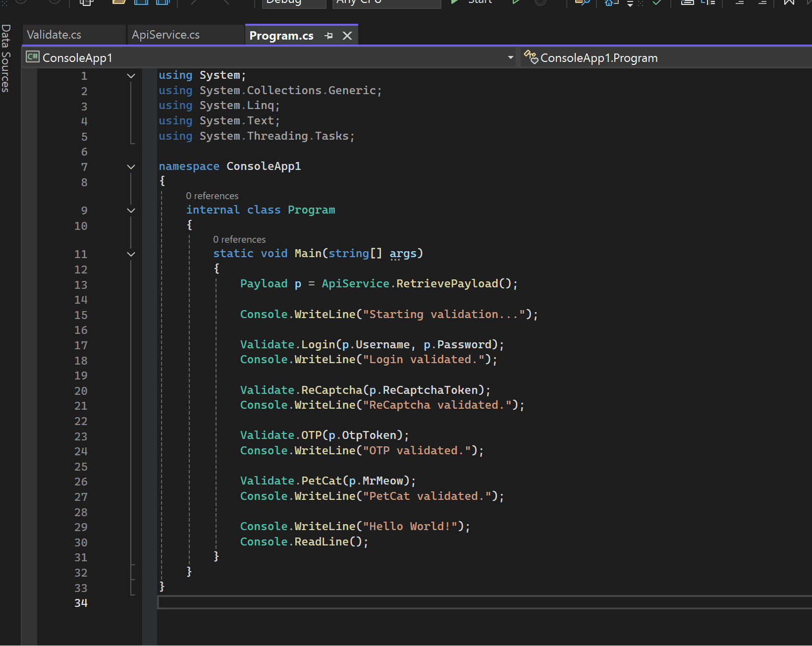This screenshot has height=646, width=812.
Task: Expand the ConsoleApp1 project dropdown arrow
Action: tap(510, 58)
